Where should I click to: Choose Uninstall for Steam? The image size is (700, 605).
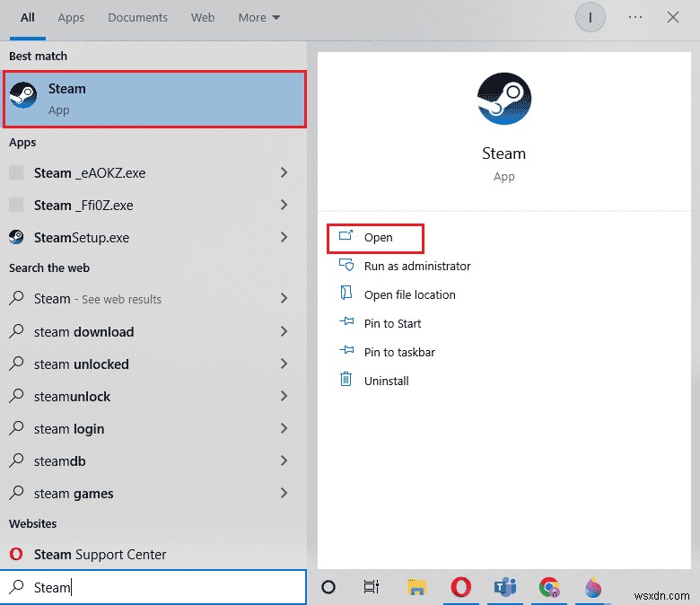click(x=386, y=381)
